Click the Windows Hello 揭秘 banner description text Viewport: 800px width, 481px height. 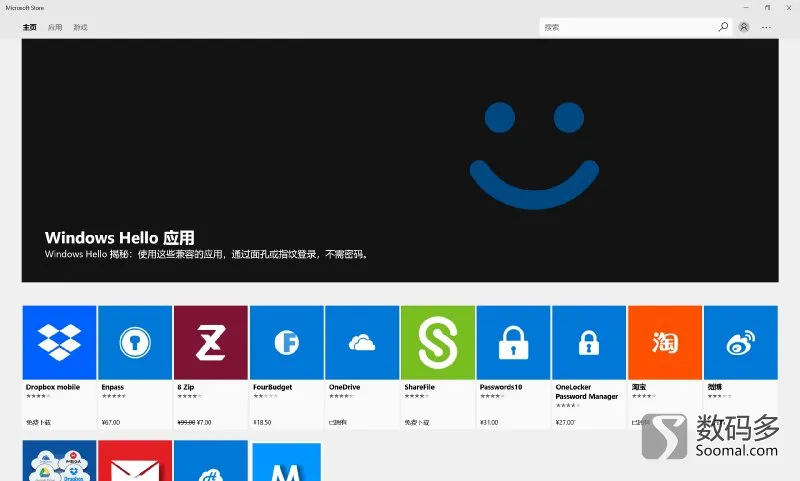(207, 254)
